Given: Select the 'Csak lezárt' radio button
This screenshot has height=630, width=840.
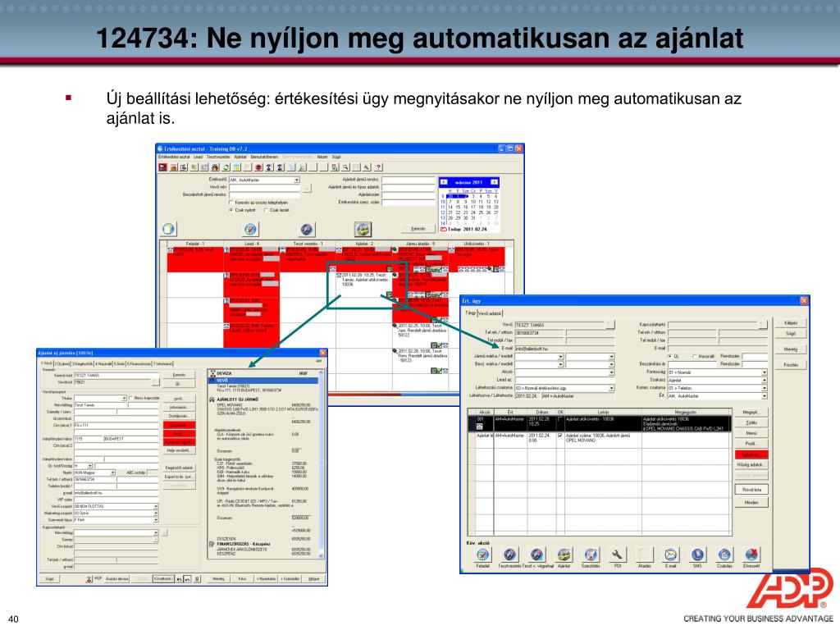Looking at the screenshot, I should point(267,210).
